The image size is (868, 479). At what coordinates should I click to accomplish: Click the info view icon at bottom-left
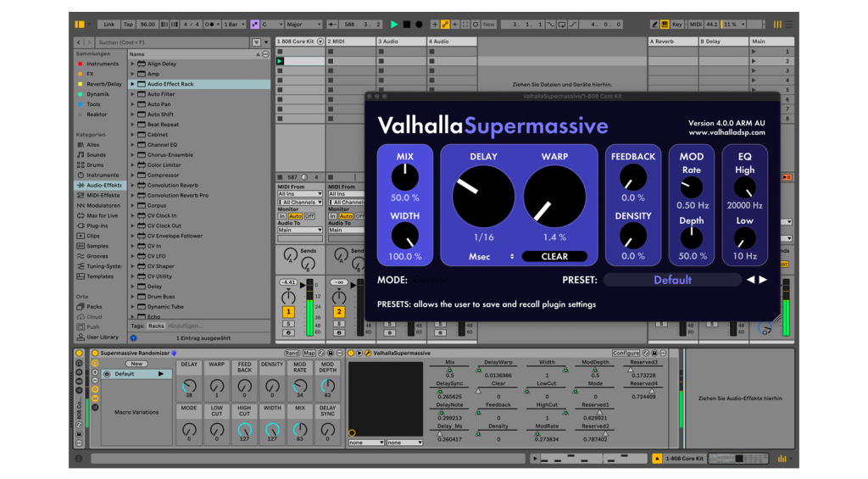79,459
